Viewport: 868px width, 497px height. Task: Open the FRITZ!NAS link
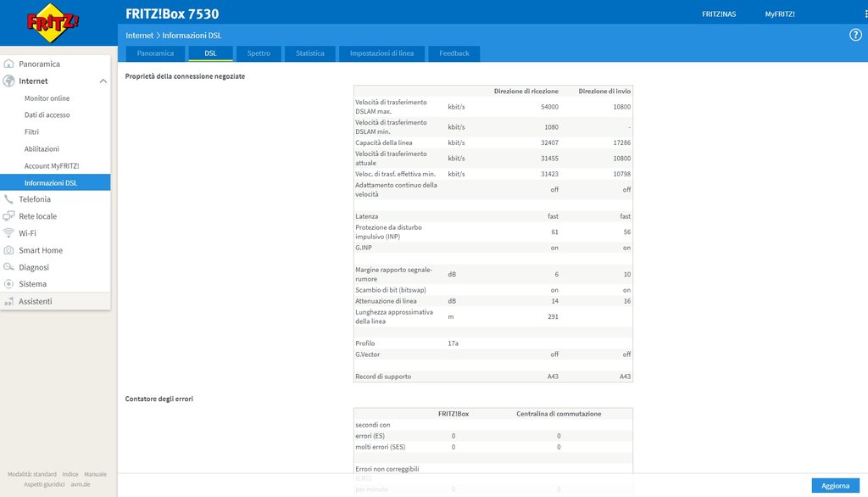(x=719, y=14)
